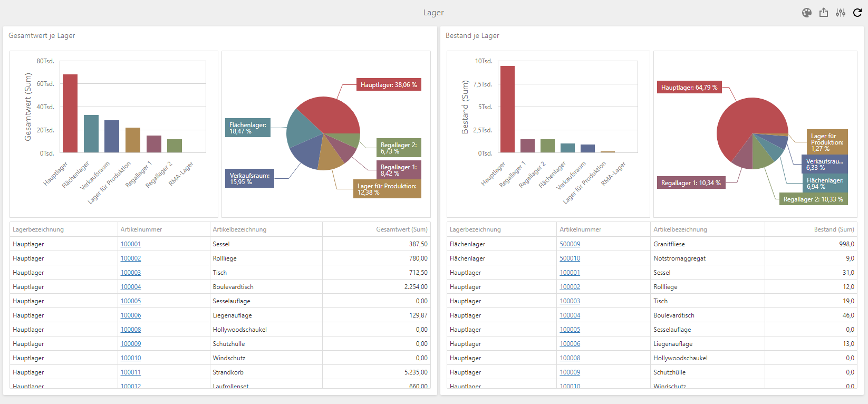Select the Boulevardtisch cell in the Gesamtwert table
Viewport: 868px width, 404px height.
pyautogui.click(x=233, y=287)
